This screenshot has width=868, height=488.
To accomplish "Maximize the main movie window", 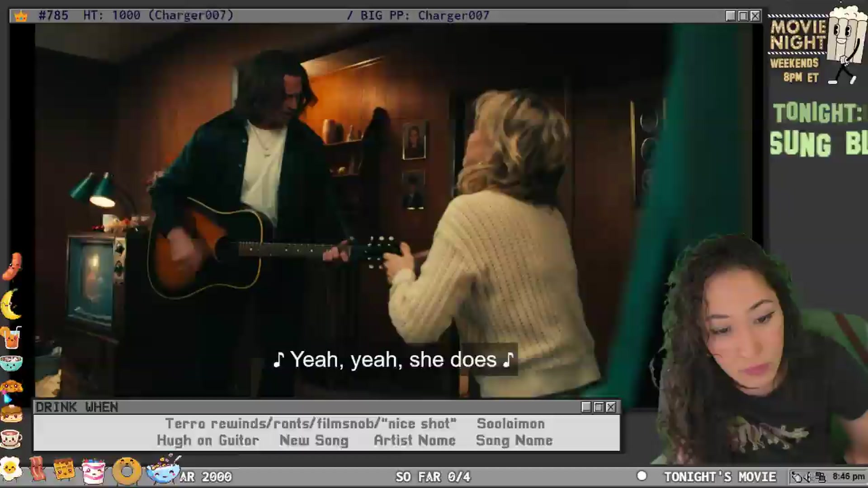I will coord(743,16).
